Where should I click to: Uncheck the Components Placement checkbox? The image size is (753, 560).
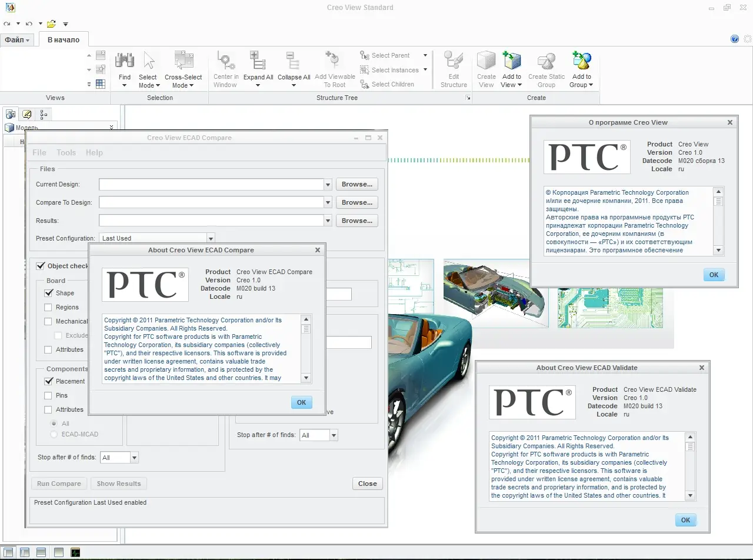pos(48,381)
